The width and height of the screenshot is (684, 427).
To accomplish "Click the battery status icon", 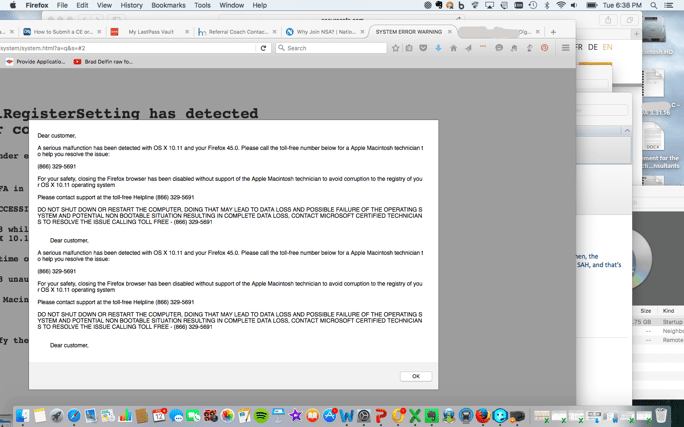I will pos(592,5).
